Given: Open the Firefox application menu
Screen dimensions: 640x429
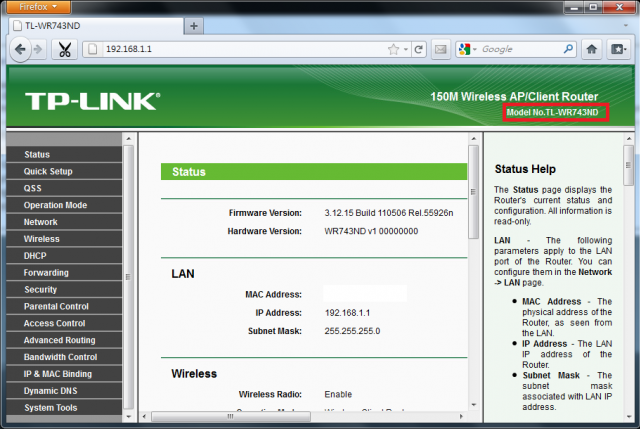Looking at the screenshot, I should (x=38, y=7).
